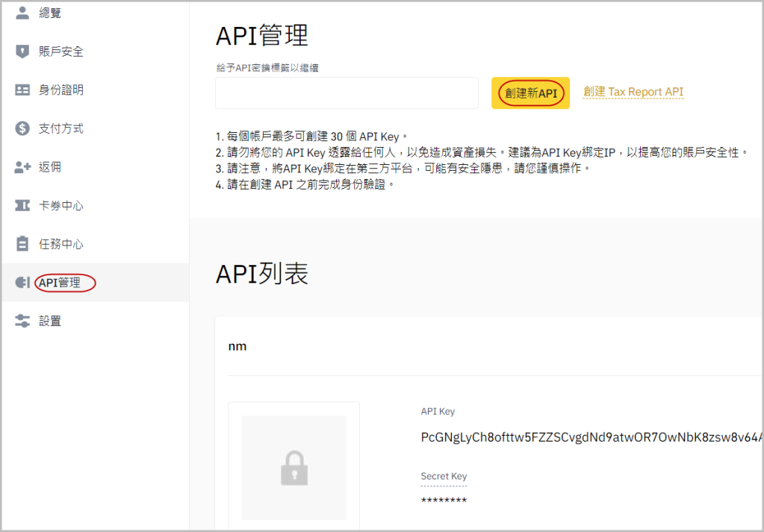Click the API Key string starting with PcGNgLy
This screenshot has width=764, height=532.
[591, 438]
